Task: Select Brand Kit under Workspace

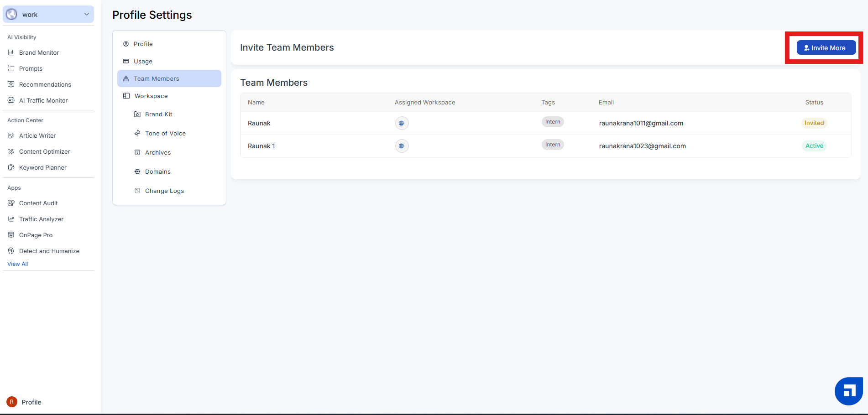Action: (158, 114)
